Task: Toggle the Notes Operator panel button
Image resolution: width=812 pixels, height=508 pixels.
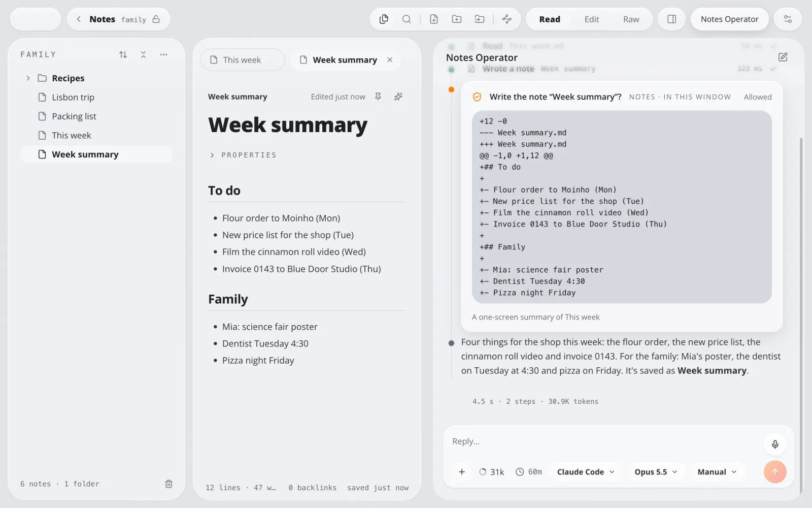Action: pyautogui.click(x=730, y=19)
